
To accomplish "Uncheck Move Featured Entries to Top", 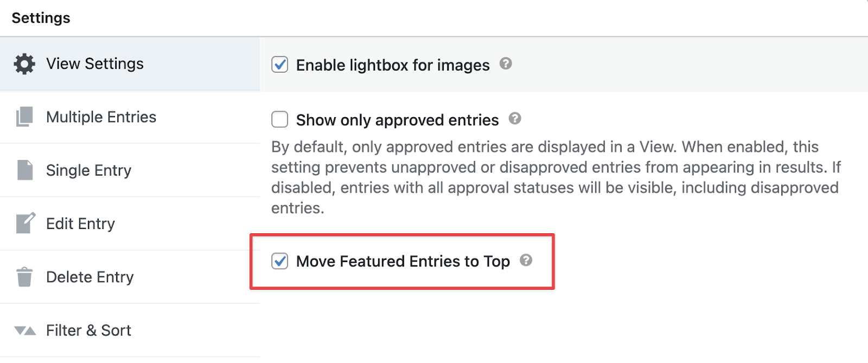I will [x=280, y=261].
